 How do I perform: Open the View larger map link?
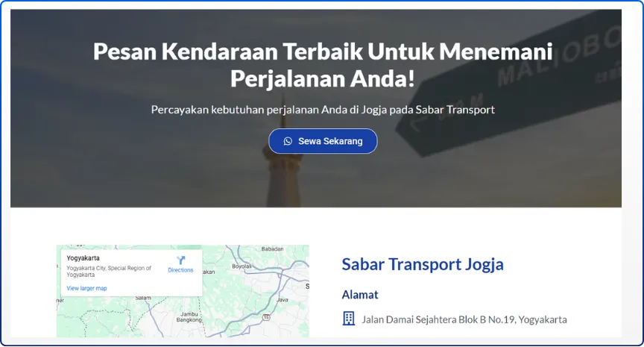click(x=86, y=288)
